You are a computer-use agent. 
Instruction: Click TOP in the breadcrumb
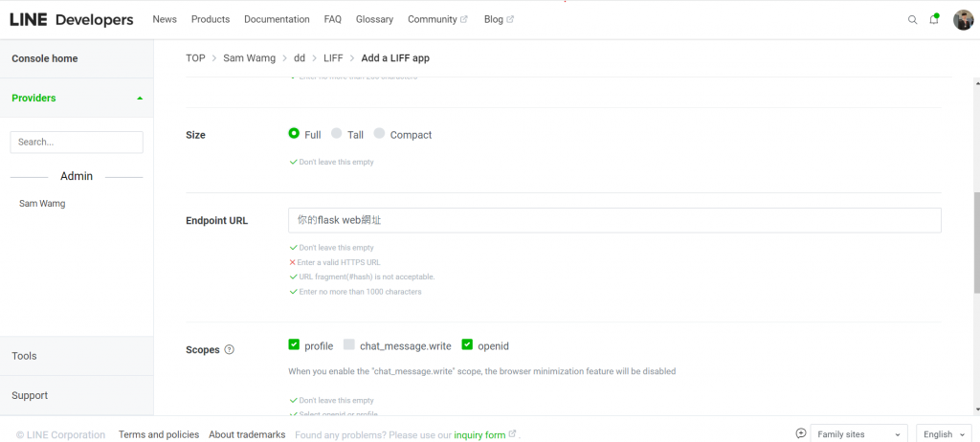pos(195,58)
